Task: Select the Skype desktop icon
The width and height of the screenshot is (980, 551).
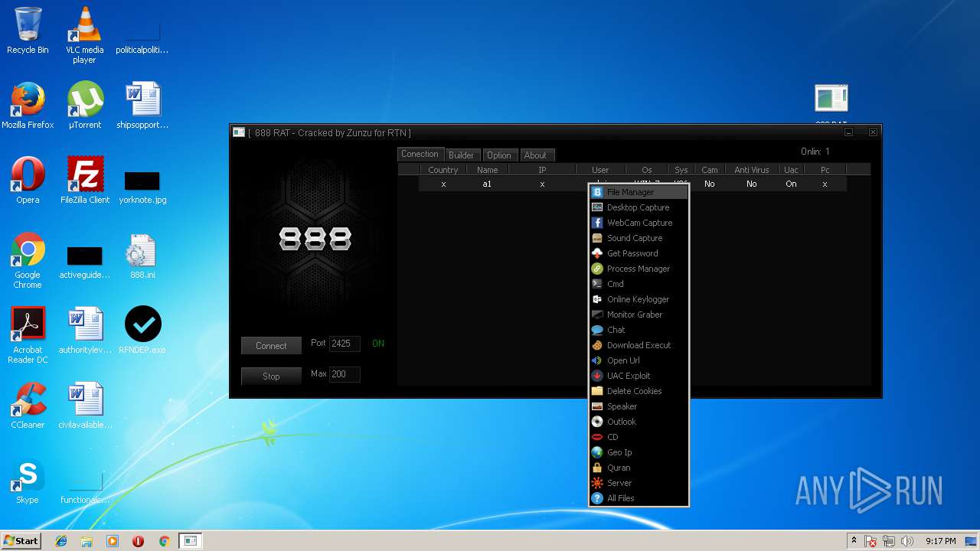Action: click(x=28, y=481)
